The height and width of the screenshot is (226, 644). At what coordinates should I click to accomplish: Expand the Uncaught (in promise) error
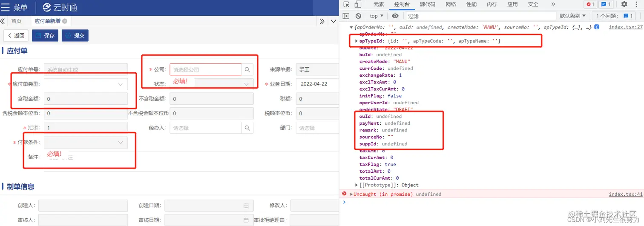(x=351, y=194)
